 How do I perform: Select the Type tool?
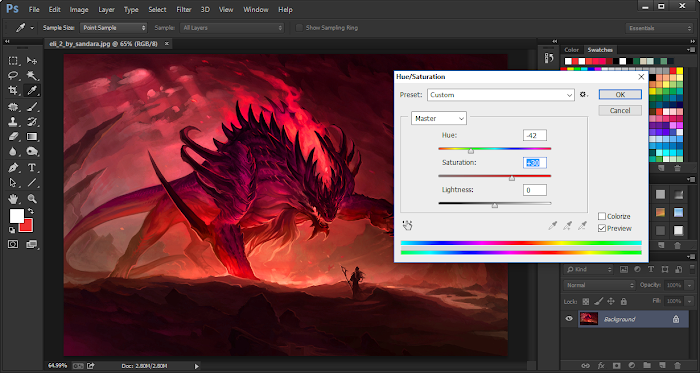tap(32, 168)
